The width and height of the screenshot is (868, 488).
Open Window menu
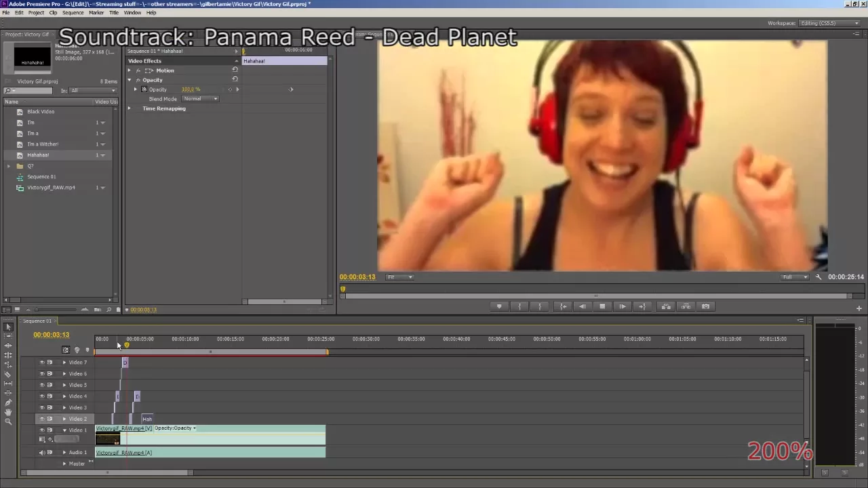tap(132, 12)
